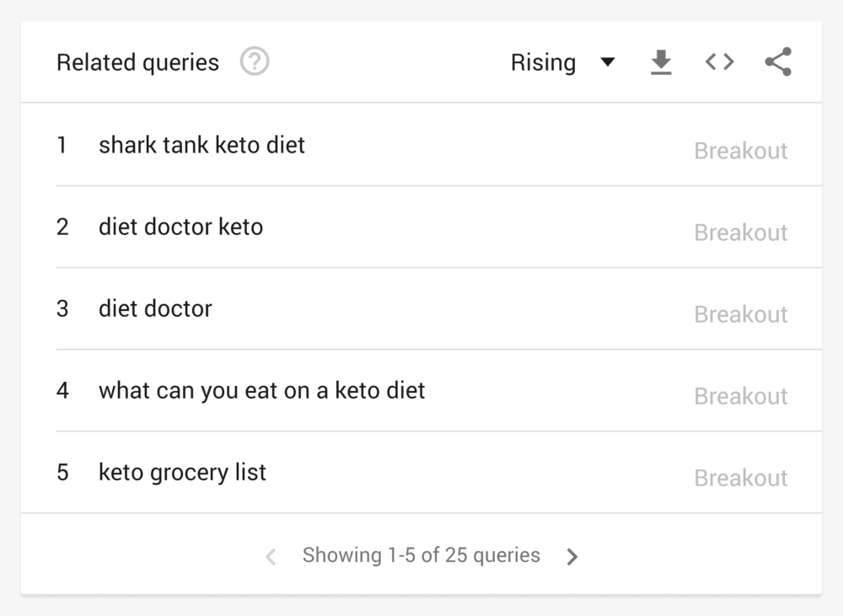Open the Rising sort selector label
The width and height of the screenshot is (843, 616).
click(x=543, y=62)
